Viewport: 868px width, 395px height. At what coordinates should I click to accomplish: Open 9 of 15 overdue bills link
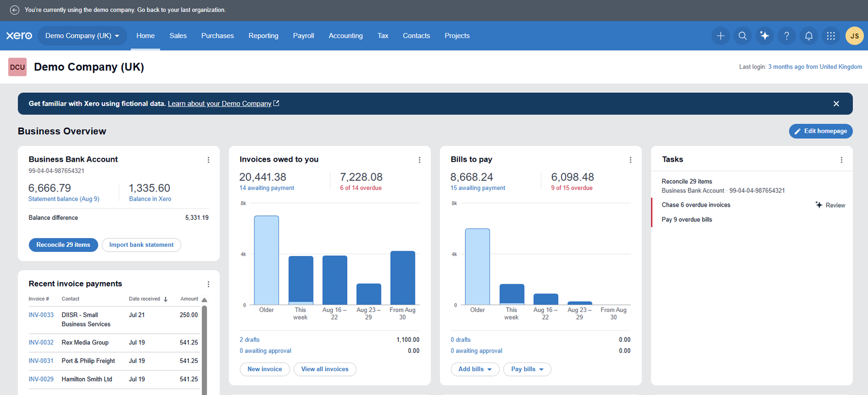tap(572, 188)
